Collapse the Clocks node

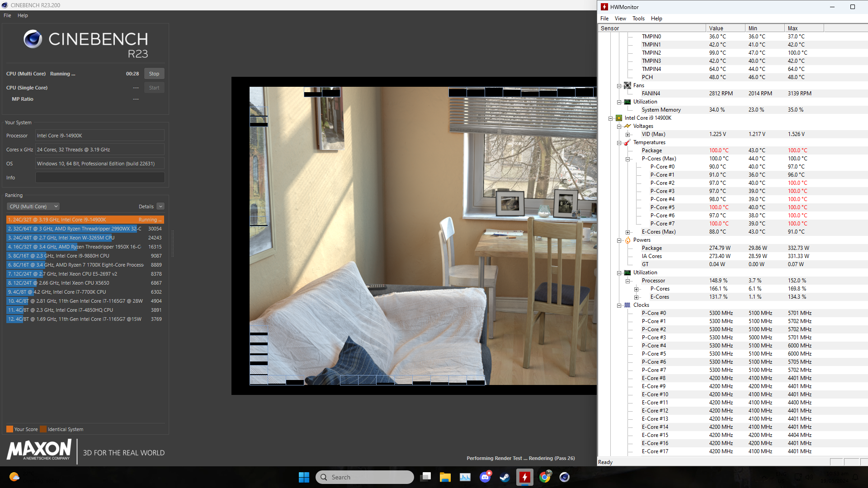(619, 305)
